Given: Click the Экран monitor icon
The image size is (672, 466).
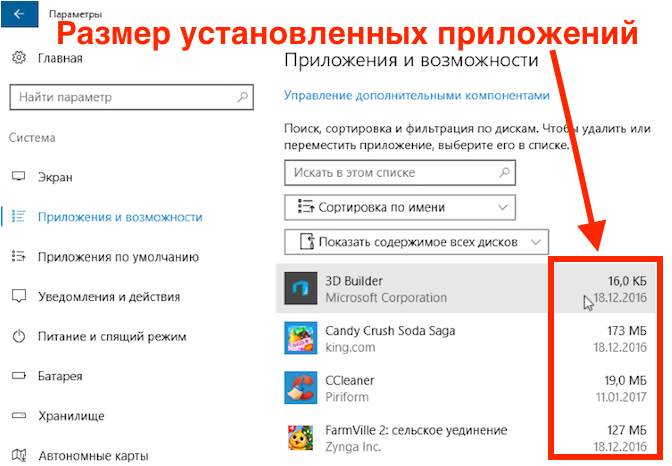Looking at the screenshot, I should 19,176.
